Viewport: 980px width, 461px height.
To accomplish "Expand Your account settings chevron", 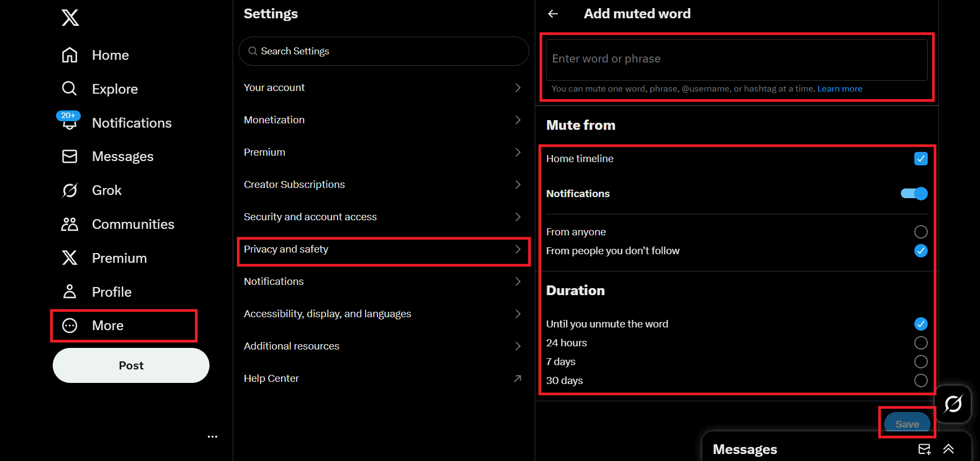I will click(x=518, y=87).
